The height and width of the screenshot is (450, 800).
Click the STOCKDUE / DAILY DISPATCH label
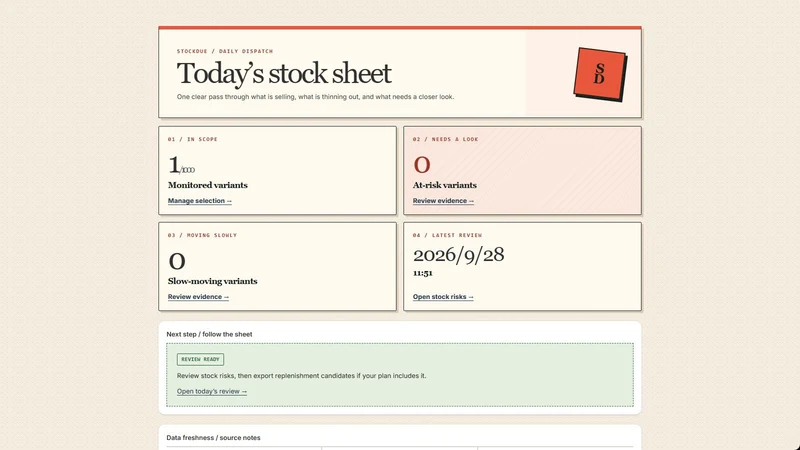(x=225, y=51)
